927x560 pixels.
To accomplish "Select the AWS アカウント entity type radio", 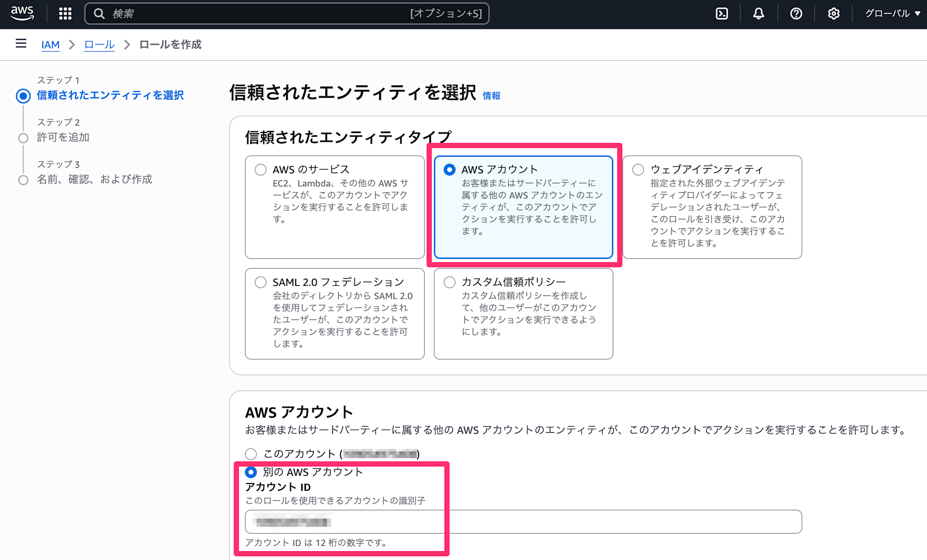I will (x=449, y=170).
